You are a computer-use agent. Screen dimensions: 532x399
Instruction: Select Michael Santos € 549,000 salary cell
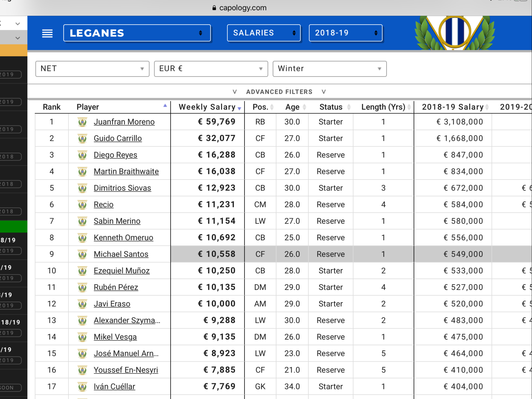(x=453, y=254)
